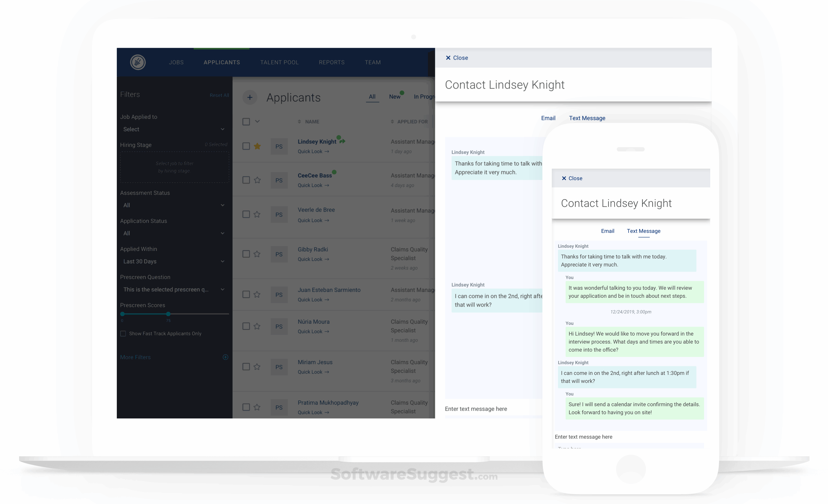Click the Prescreen Scores slider handle at 75

[x=168, y=314]
